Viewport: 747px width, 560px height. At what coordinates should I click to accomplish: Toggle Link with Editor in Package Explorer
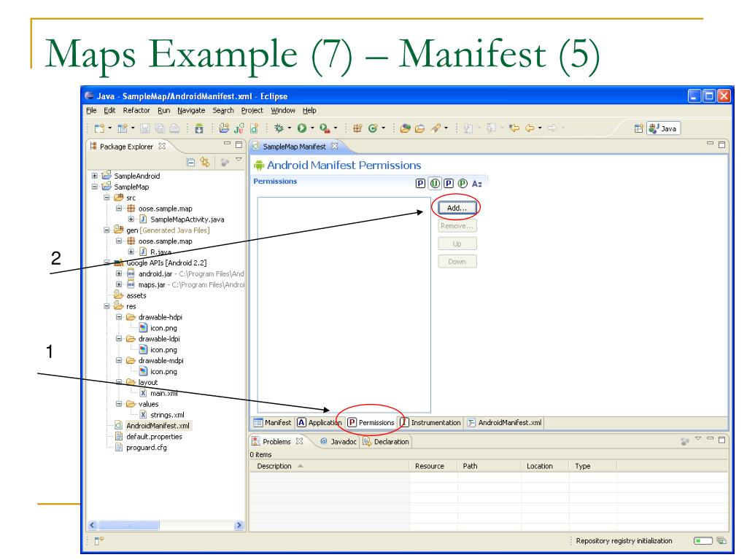point(205,163)
